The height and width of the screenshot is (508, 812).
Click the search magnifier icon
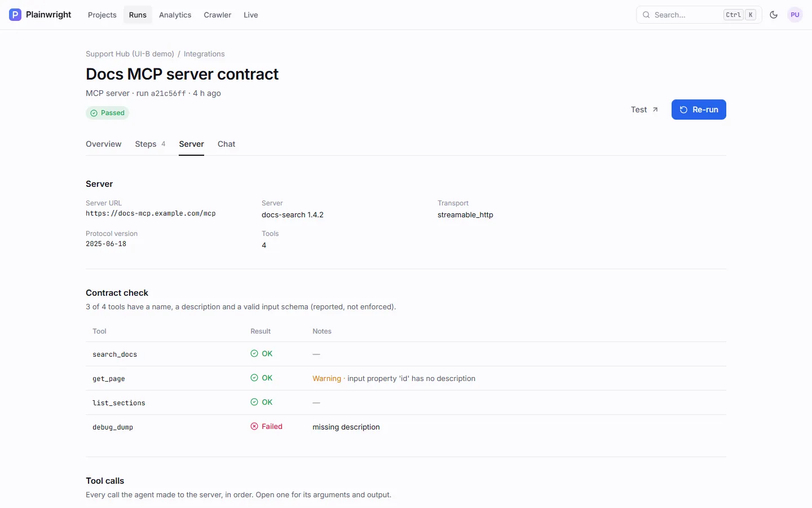click(646, 15)
